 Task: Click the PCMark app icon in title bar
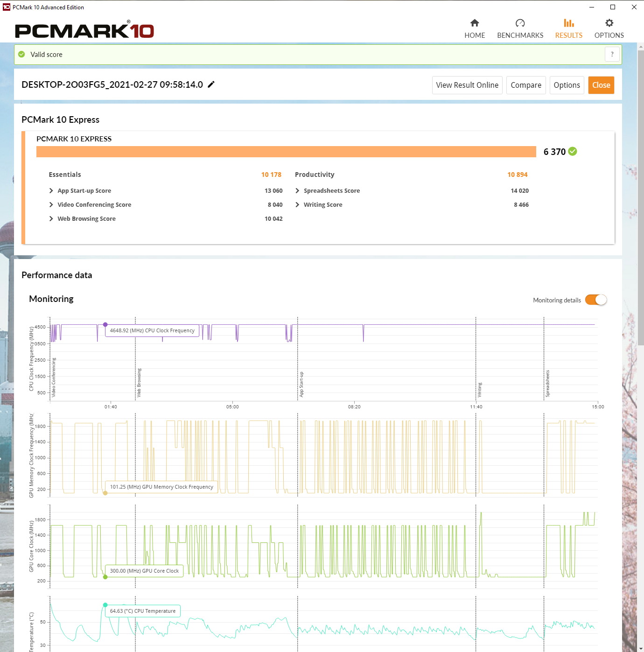tap(7, 7)
